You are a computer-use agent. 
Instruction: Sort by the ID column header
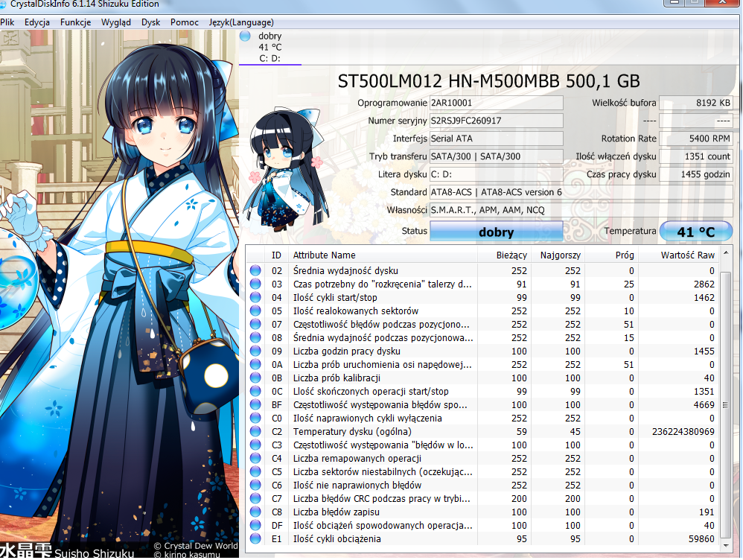276,255
